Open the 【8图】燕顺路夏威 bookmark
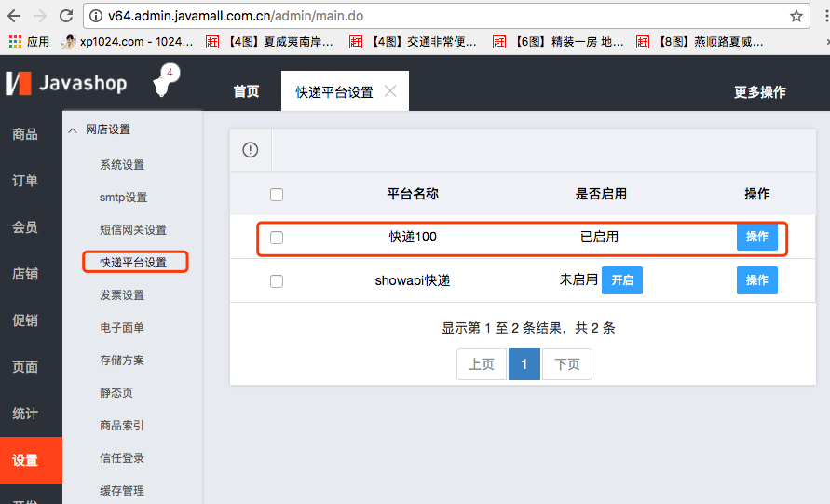 click(x=700, y=42)
